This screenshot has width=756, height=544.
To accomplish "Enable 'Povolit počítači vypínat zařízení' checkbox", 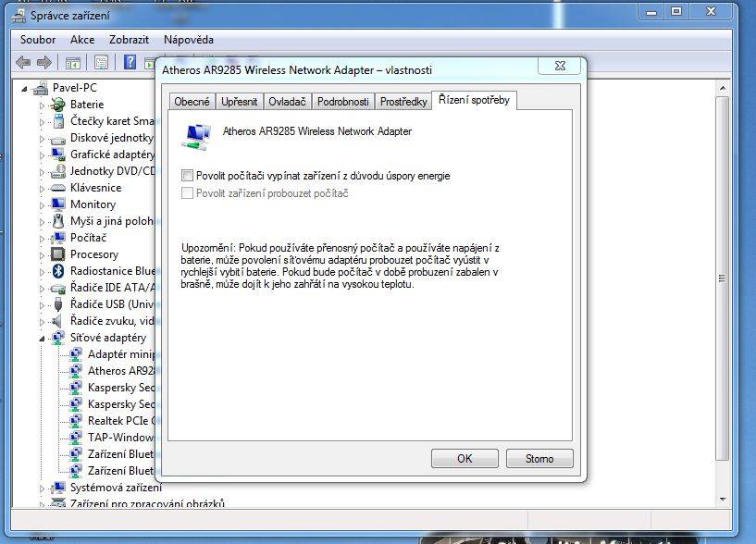I will tap(187, 176).
